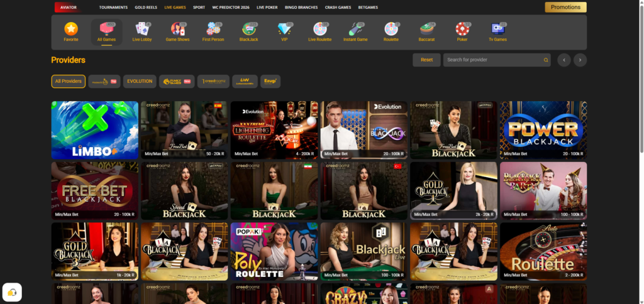Click the Promotions button
Viewport: 644px width, 304px height.
click(x=565, y=8)
